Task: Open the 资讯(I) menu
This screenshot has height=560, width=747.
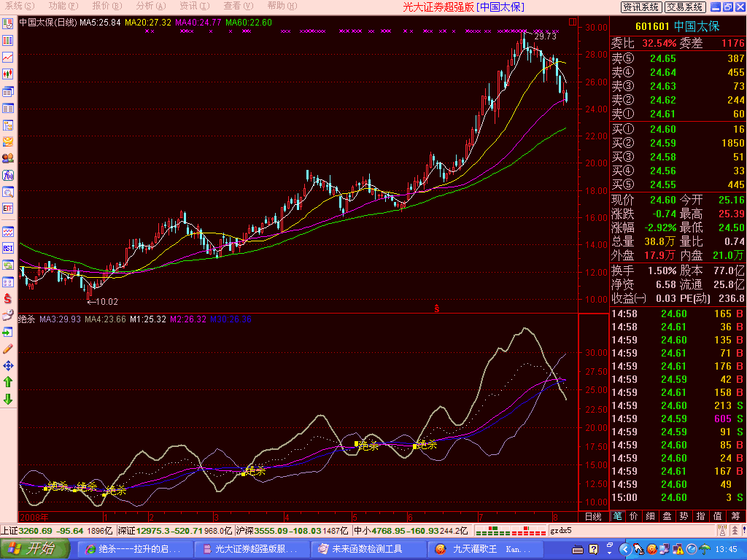Action: pos(194,6)
